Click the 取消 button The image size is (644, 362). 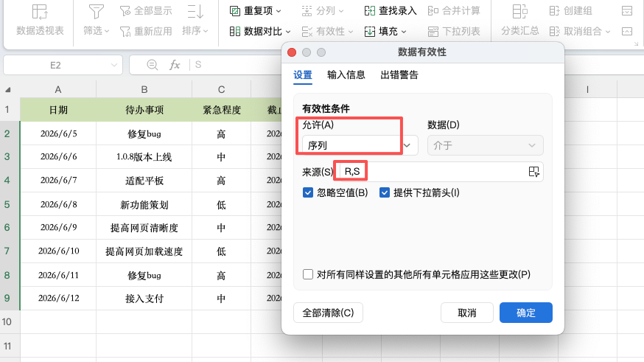(x=467, y=313)
